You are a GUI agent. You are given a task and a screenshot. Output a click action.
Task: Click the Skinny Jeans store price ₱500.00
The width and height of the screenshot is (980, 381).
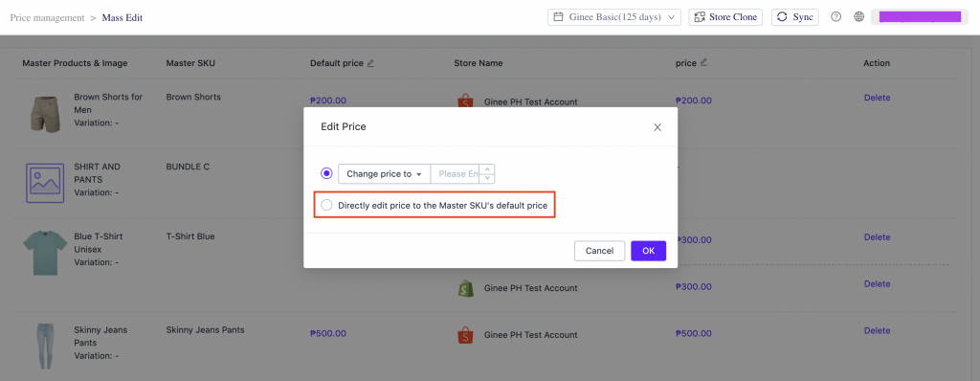click(x=694, y=333)
